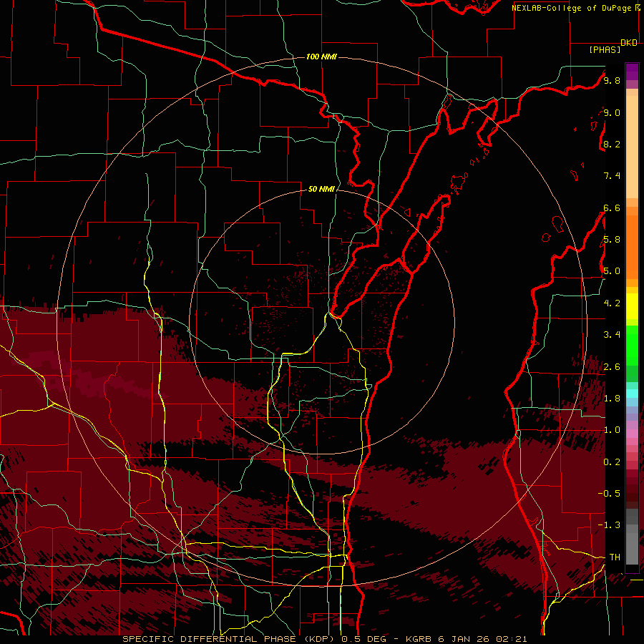Click the 3.4 value on the color scale
Image resolution: width=644 pixels, height=644 pixels.
pyautogui.click(x=612, y=335)
